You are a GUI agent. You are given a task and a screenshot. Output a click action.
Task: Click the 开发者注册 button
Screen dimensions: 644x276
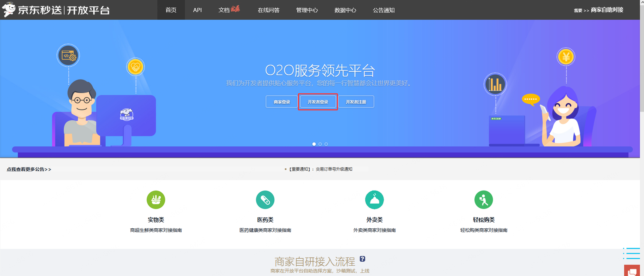356,102
